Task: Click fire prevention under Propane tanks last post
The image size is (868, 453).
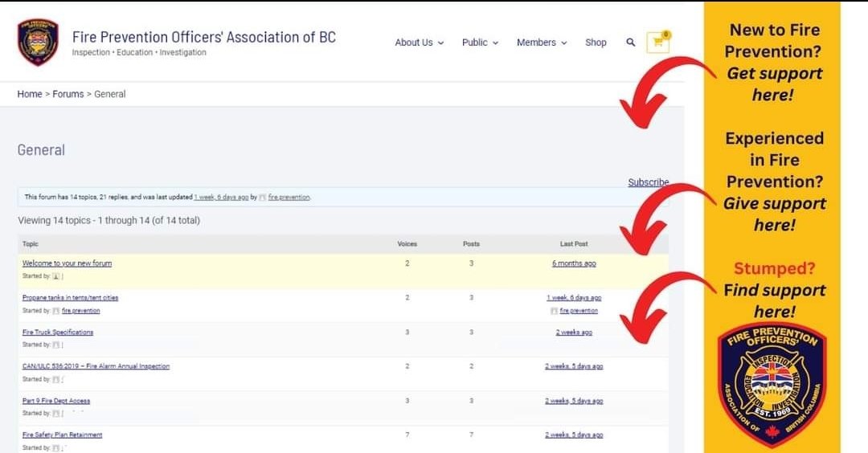Action: click(579, 311)
